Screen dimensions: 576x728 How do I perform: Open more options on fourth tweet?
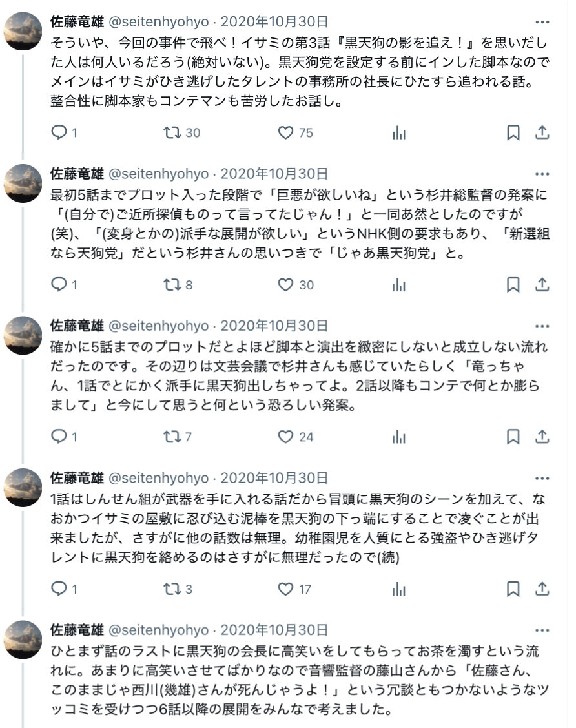tap(542, 478)
